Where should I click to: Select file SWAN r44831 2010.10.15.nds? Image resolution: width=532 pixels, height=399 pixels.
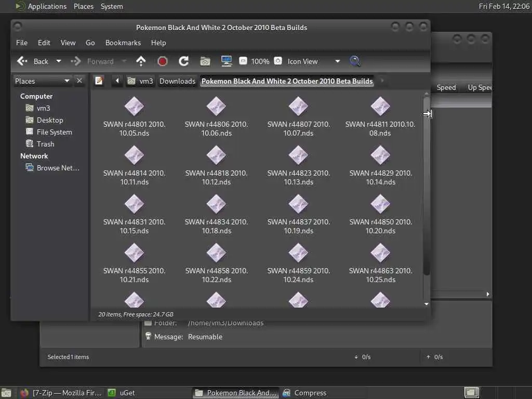click(134, 214)
